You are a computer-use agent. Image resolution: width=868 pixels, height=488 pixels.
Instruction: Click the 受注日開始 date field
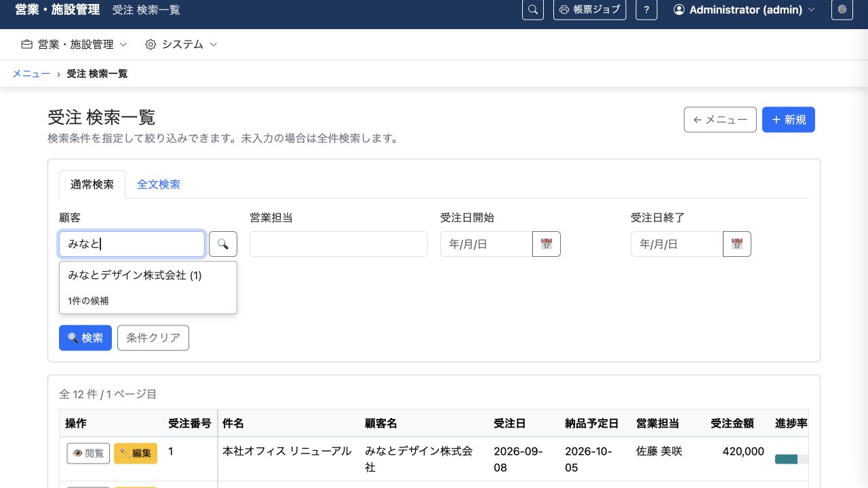486,244
